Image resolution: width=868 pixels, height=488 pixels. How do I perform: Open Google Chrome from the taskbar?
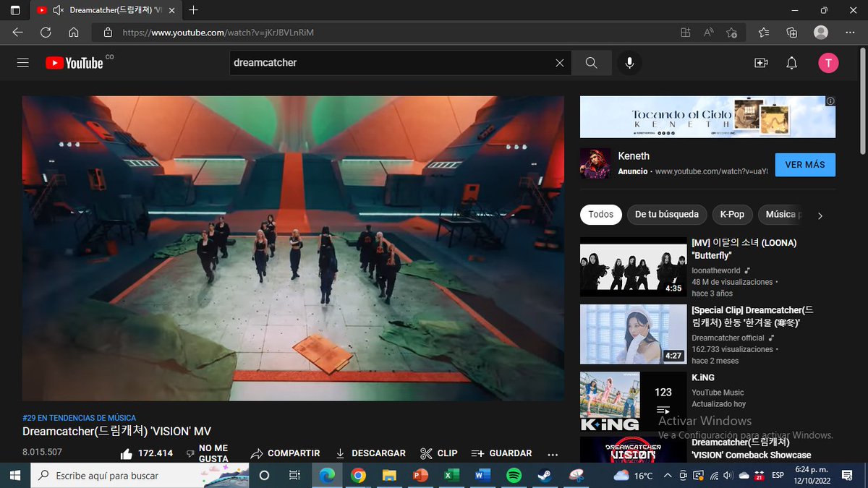pos(358,475)
